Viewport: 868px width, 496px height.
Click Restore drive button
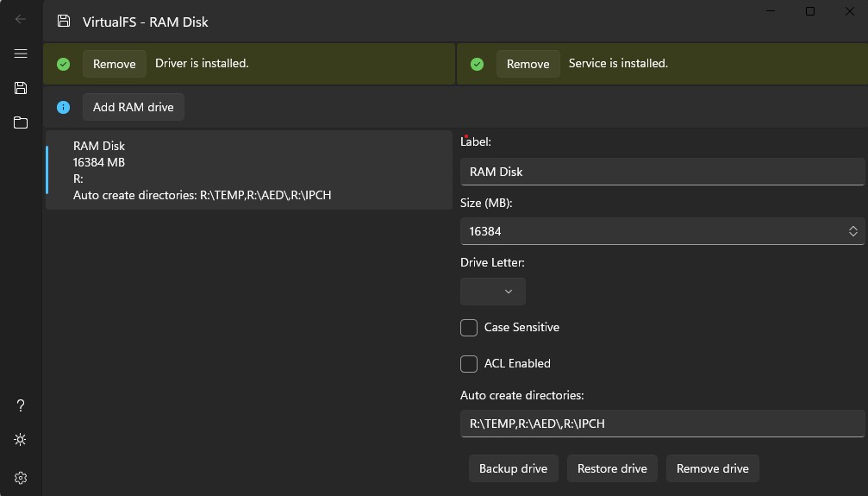click(612, 468)
